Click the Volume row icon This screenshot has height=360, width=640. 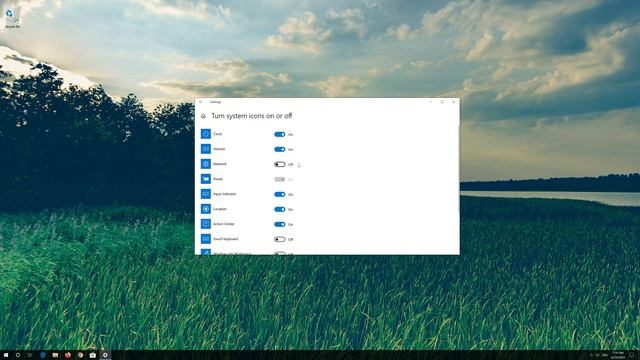point(206,149)
